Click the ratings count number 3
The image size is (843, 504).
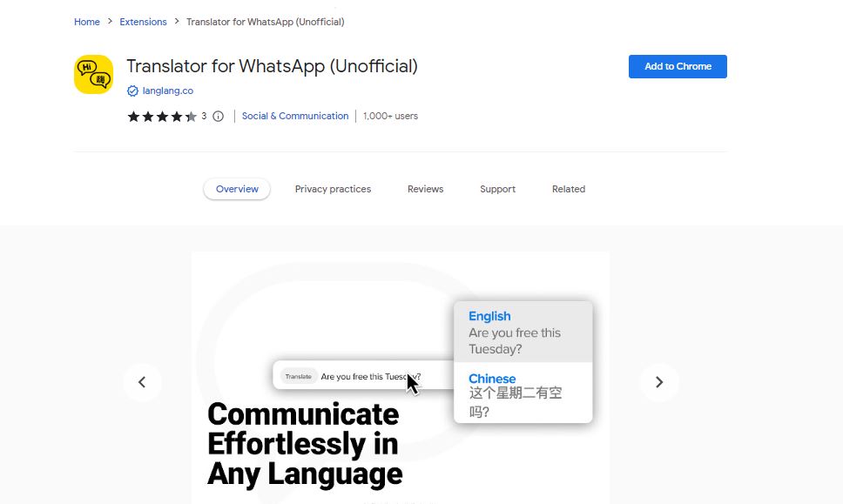click(204, 116)
